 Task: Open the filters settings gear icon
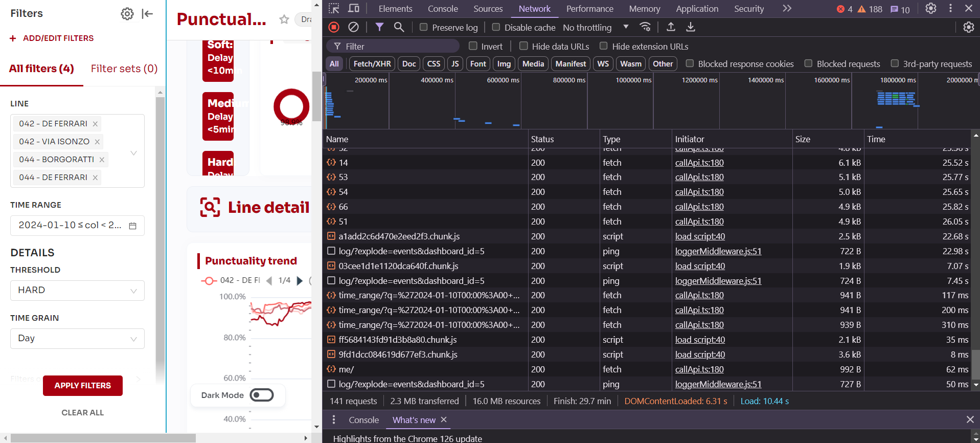pos(127,14)
